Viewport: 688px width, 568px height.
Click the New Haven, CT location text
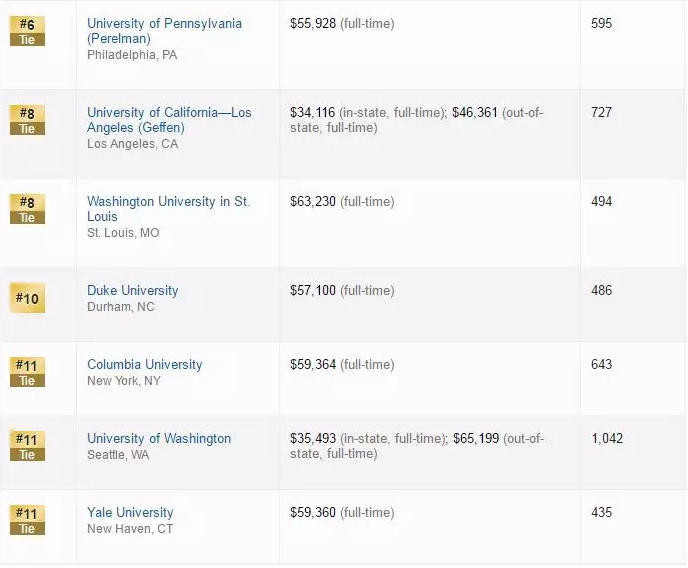(x=130, y=528)
